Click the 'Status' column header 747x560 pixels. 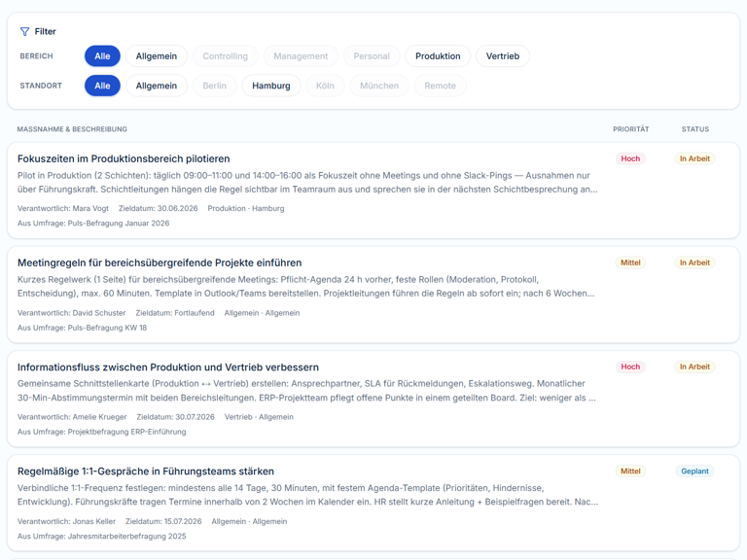695,129
